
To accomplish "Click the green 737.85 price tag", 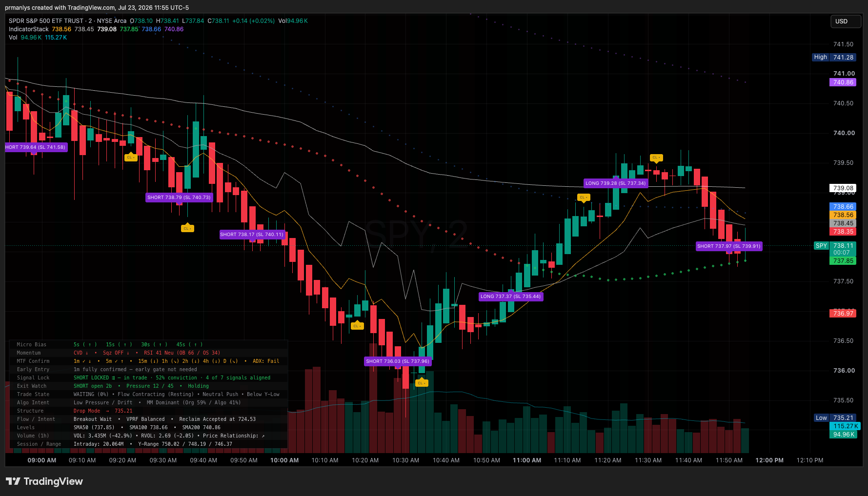I will 843,261.
